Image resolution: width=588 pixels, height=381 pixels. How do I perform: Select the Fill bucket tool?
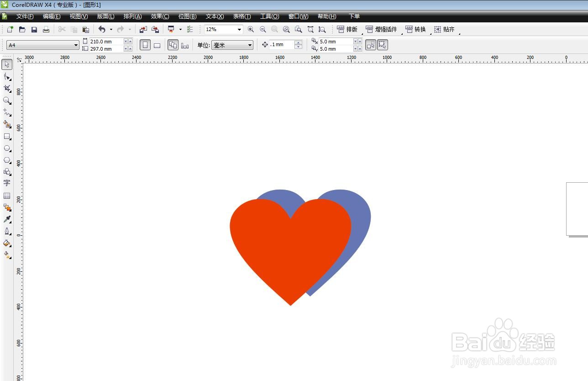coord(7,243)
